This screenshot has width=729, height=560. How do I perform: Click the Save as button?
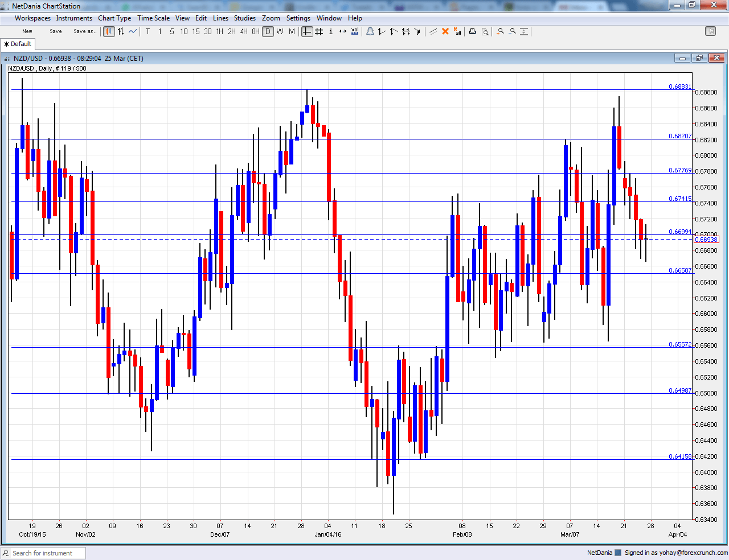[85, 31]
